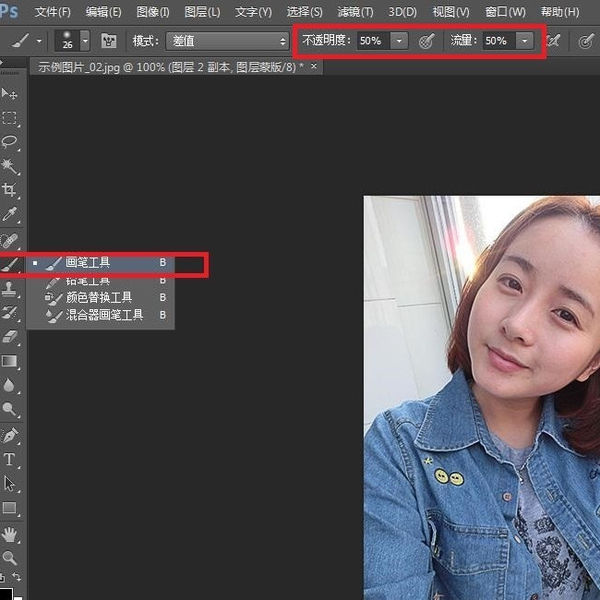Choose 混合器画笔工具 from the flyout
Image resolution: width=600 pixels, height=600 pixels.
[105, 315]
